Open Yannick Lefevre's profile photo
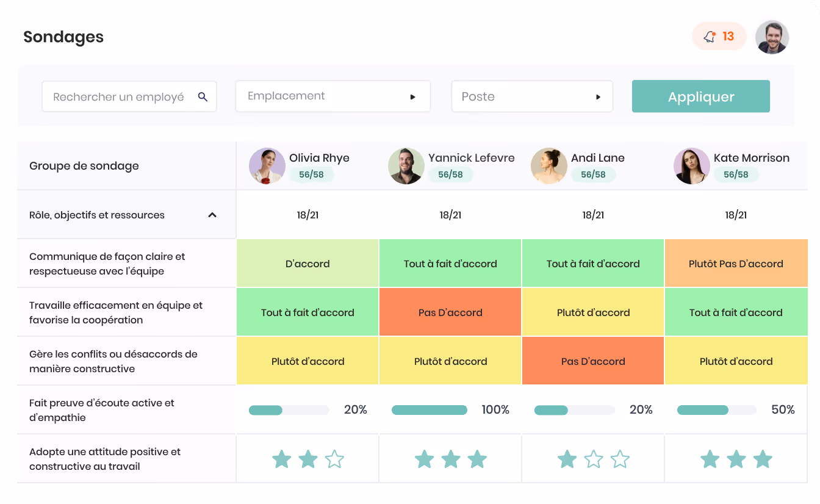Viewport: 820px width, 504px height. point(406,166)
